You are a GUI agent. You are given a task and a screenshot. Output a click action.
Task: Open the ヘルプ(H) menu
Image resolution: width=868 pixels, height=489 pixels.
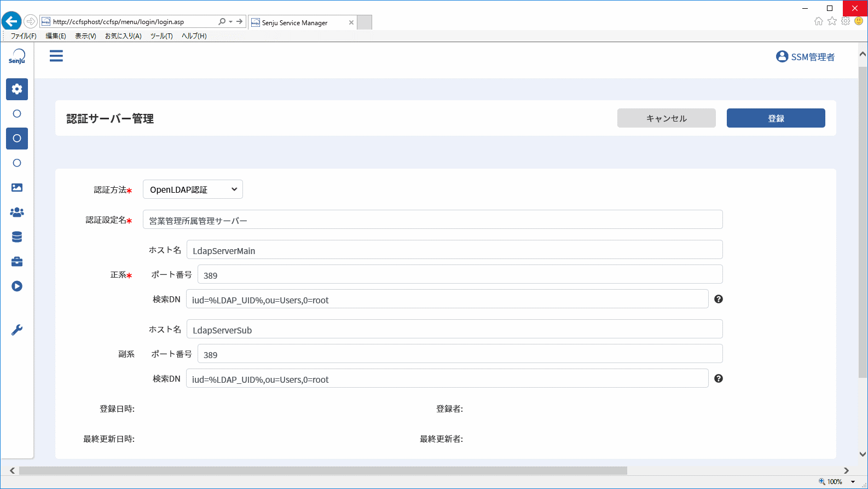pos(194,36)
